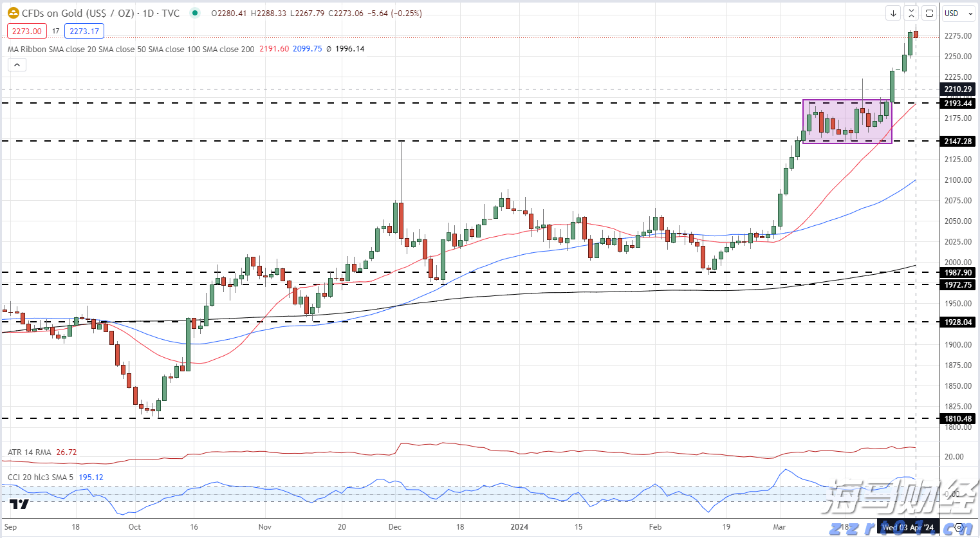
Task: Collapse the indicator legend chevron
Action: tap(17, 64)
